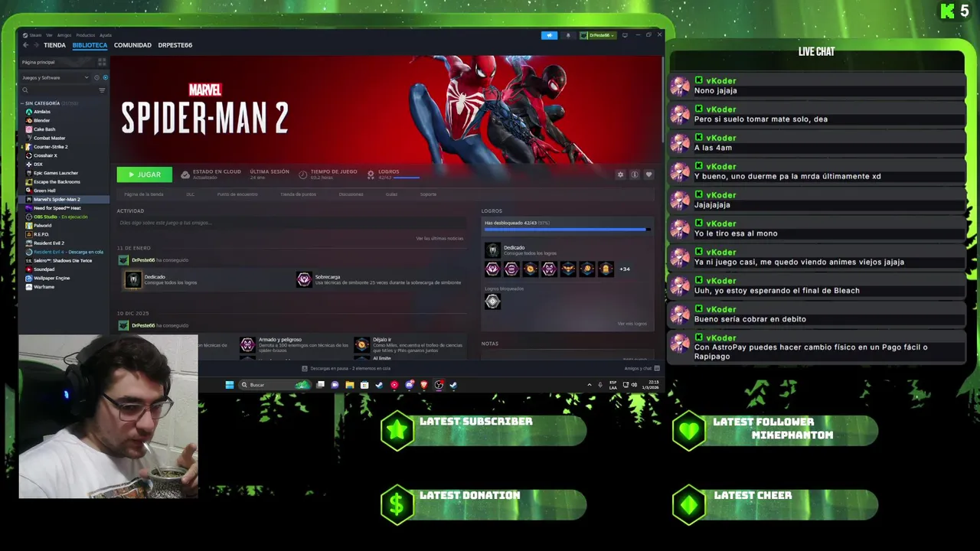
Task: Open Windows Start menu on taskbar
Action: click(x=230, y=385)
